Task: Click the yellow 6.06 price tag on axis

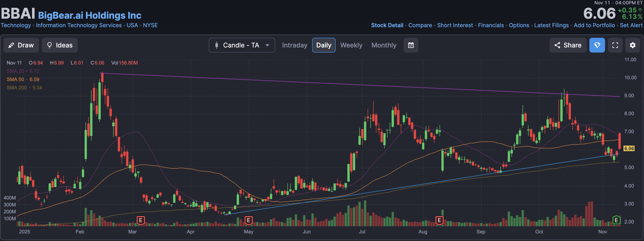Action: [629, 149]
